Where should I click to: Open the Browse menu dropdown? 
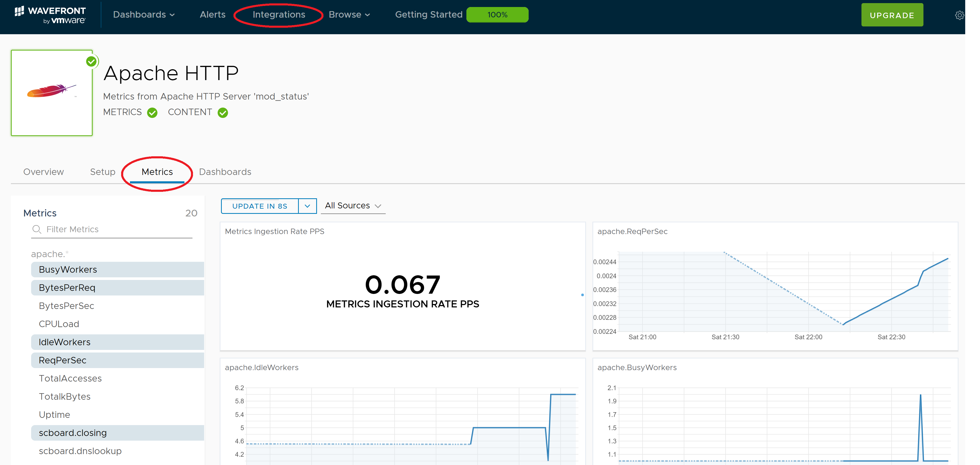tap(349, 15)
